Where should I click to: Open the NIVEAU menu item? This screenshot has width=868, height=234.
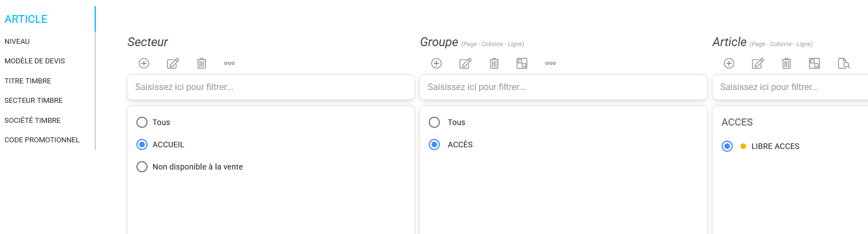click(17, 42)
